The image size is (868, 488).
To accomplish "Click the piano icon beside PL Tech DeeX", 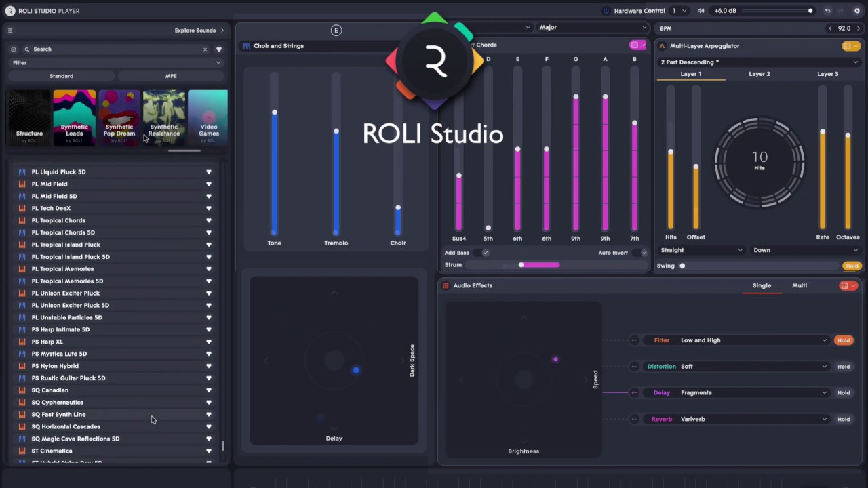I will tap(22, 209).
